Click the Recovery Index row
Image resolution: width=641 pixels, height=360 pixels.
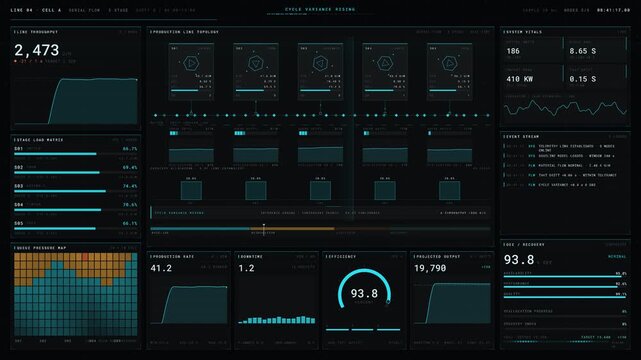click(x=565, y=324)
